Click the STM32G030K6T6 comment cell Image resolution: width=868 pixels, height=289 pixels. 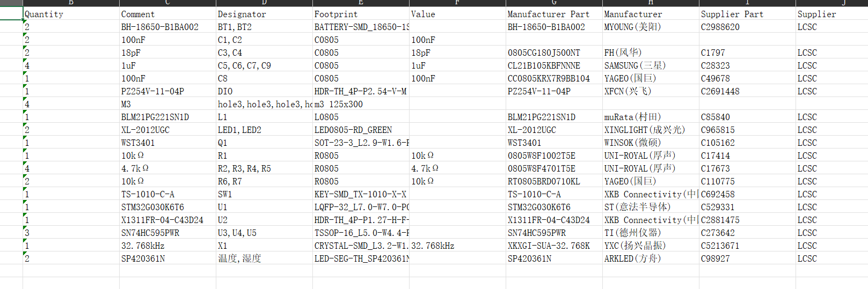coord(167,207)
